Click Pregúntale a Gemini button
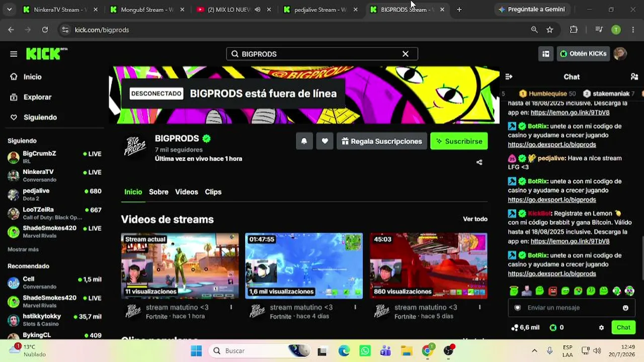644x362 pixels. click(x=531, y=10)
